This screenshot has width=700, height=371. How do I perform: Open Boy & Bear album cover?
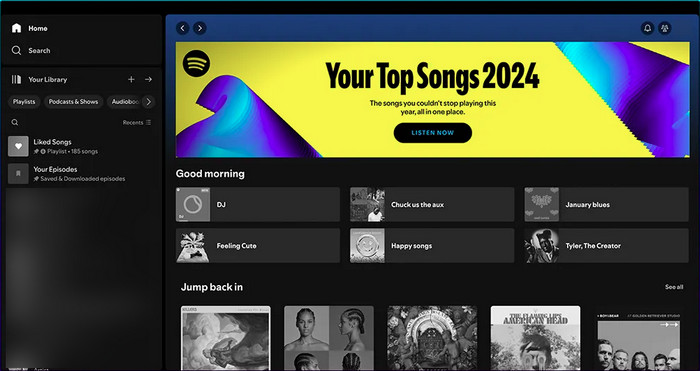639,340
